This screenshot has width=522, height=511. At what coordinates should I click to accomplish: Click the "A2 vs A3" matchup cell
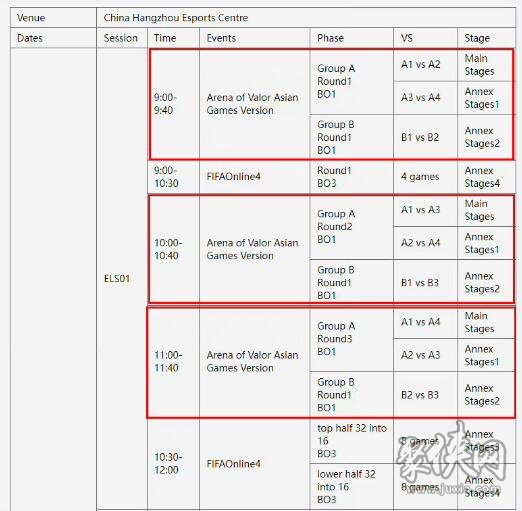(x=426, y=355)
